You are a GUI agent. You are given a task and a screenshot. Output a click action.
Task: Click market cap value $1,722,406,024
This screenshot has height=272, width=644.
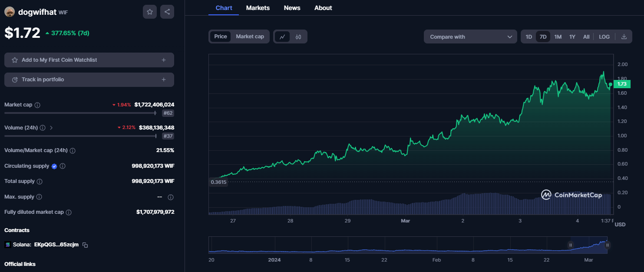[x=154, y=105]
